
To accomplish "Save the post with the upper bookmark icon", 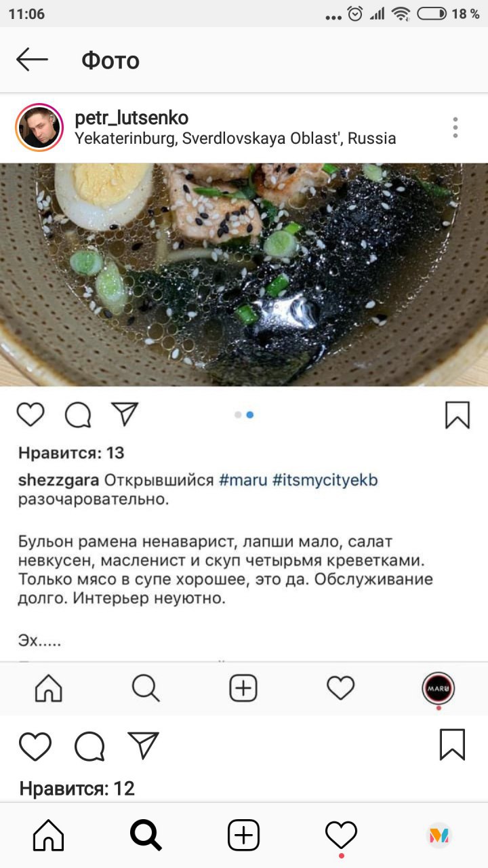I will click(457, 415).
